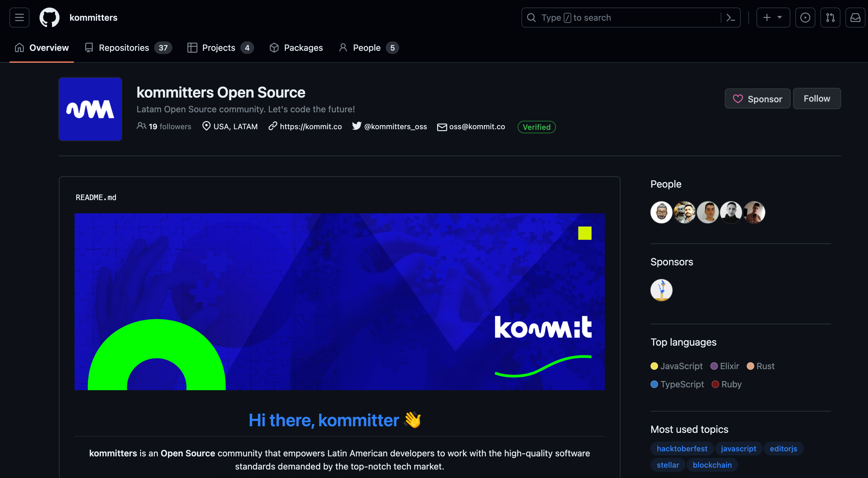Filter repositories by Rust language
This screenshot has width=868, height=478.
(761, 366)
